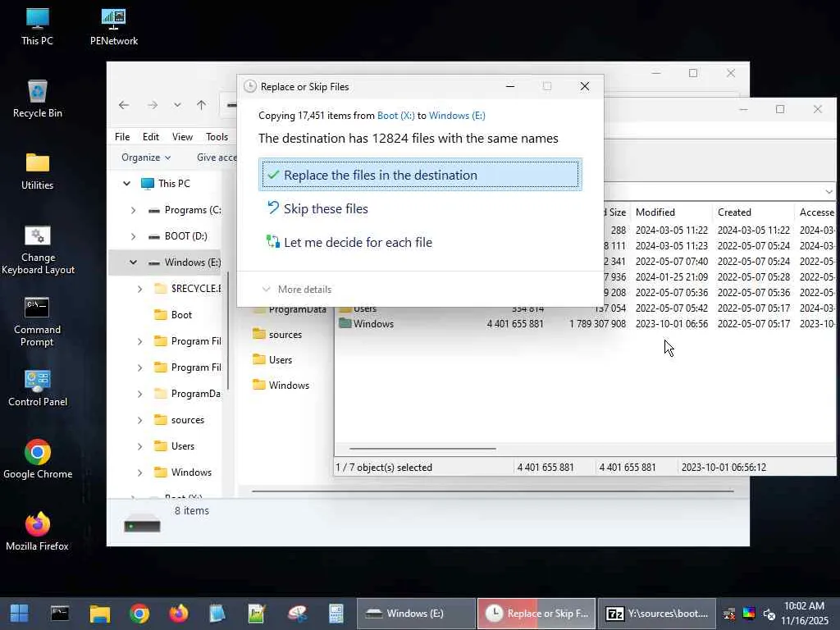
Task: Expand BOOT (D:) tree node
Action: click(x=134, y=236)
